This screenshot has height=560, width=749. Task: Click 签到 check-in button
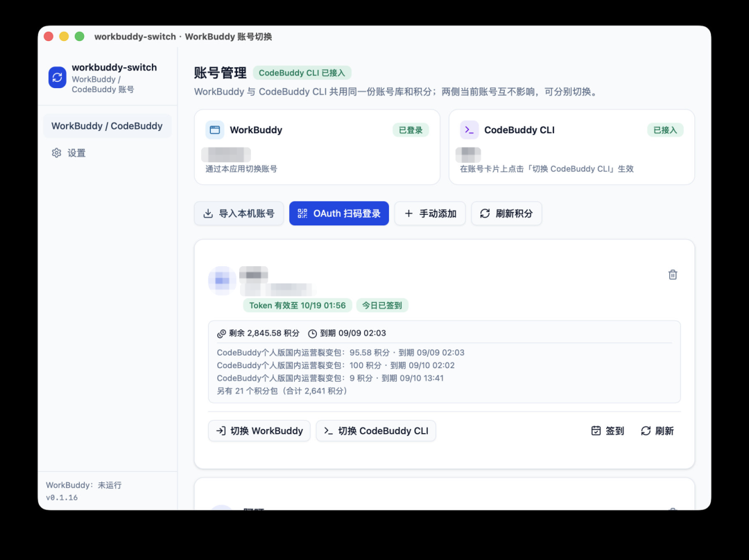click(608, 431)
